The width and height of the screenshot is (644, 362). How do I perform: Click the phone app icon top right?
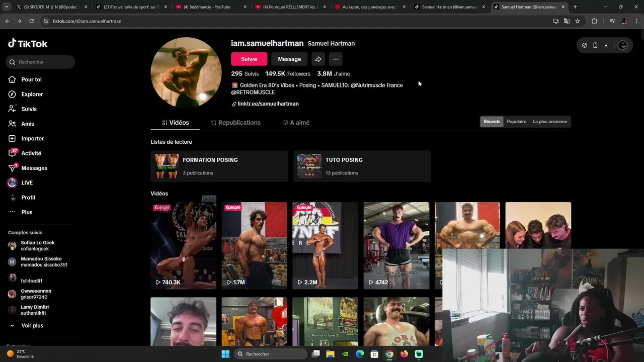click(x=595, y=45)
